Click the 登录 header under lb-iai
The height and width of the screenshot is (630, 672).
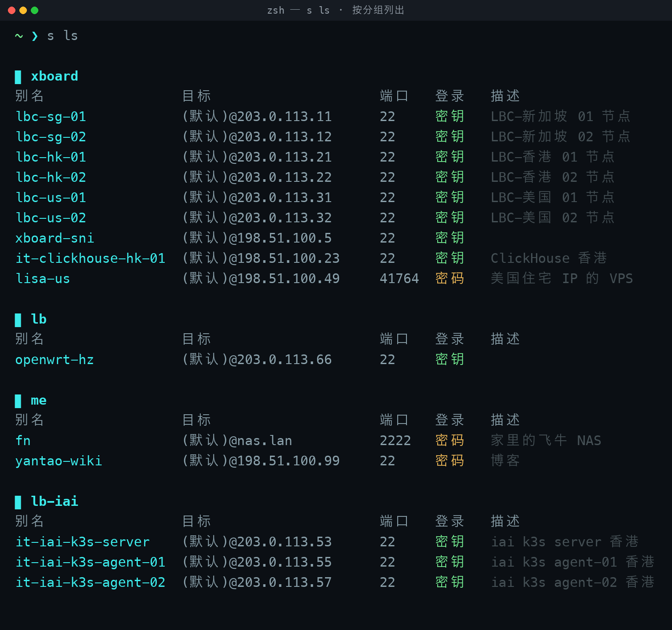[x=450, y=521]
